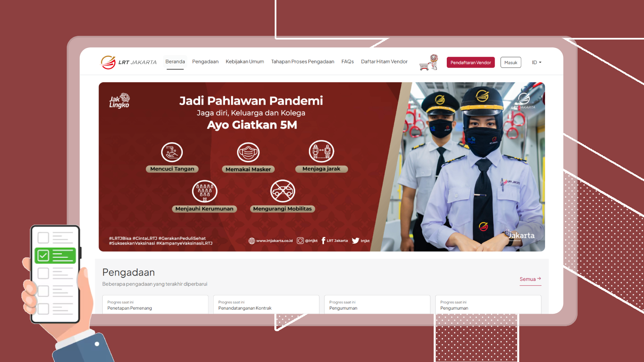Click the Facebook icon LRT Jakarta
This screenshot has width=644, height=362.
323,241
